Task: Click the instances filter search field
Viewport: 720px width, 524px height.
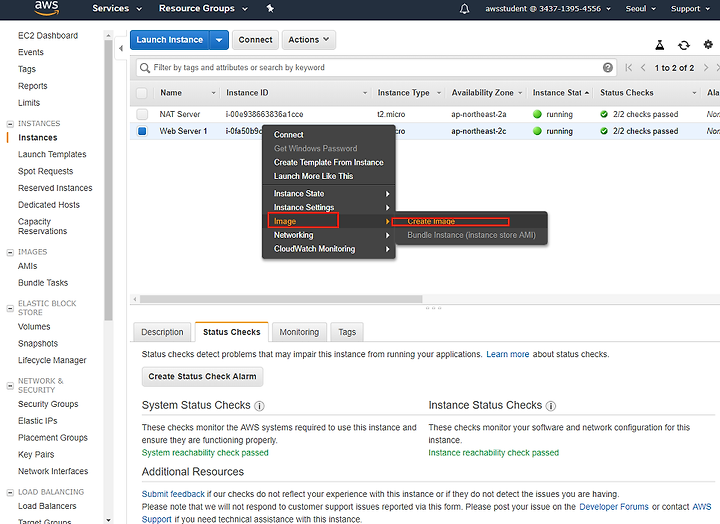Action: click(375, 68)
